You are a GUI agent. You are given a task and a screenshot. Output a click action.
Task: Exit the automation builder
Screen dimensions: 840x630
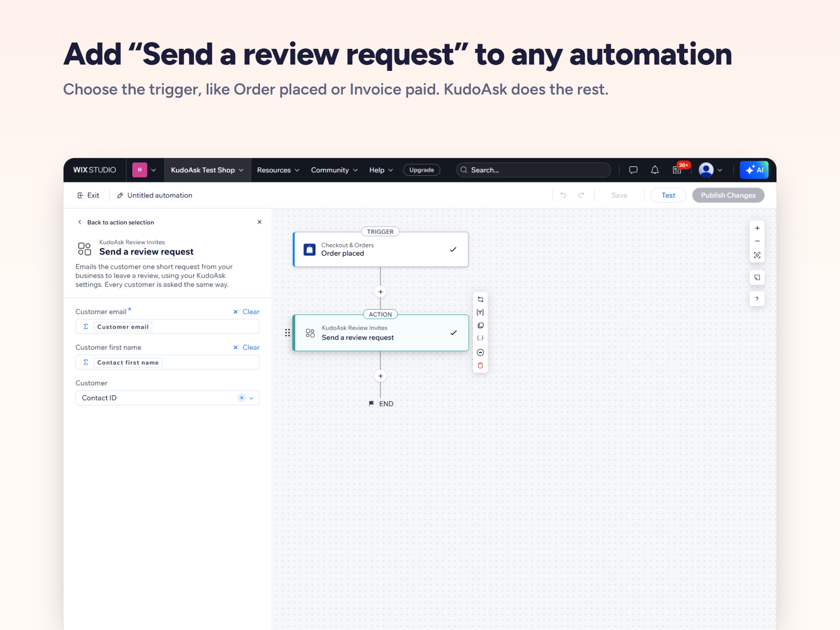[x=88, y=195]
